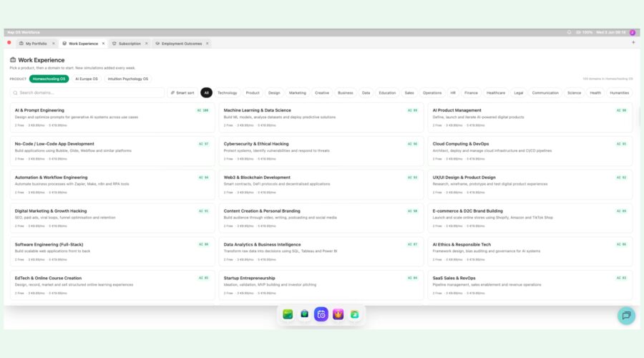644x358 pixels.
Task: Open the dark green bag dock app
Action: [x=304, y=314]
